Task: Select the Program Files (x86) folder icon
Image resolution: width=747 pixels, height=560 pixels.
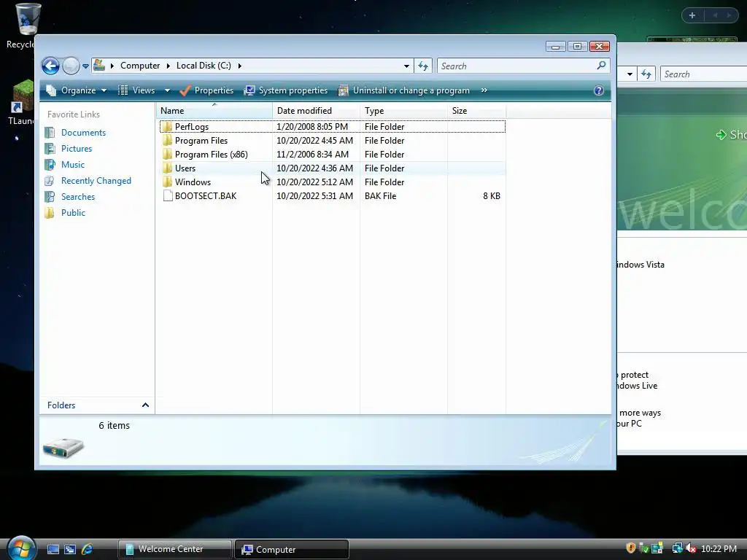Action: (x=167, y=155)
